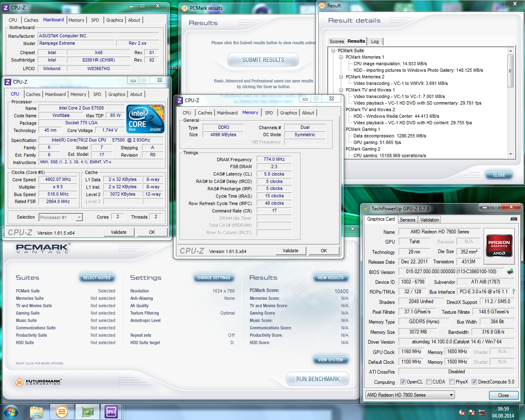Open the Windows Start orb
Screen dimensions: 525x420
coord(11,411)
